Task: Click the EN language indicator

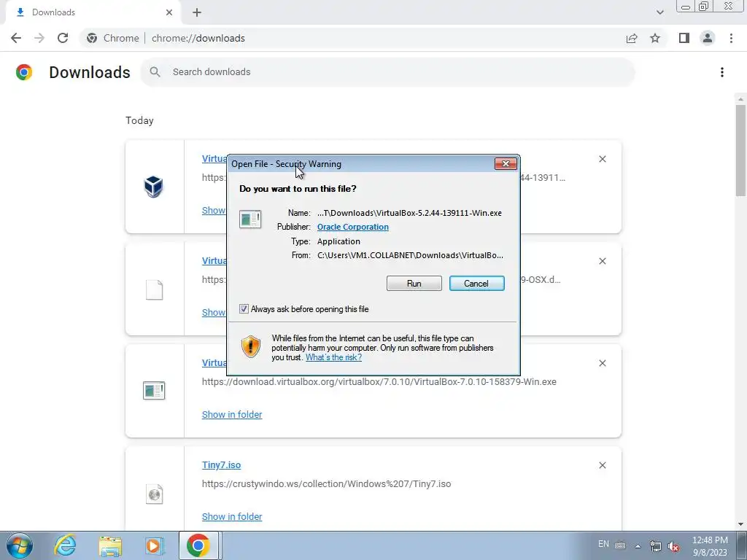Action: point(603,544)
